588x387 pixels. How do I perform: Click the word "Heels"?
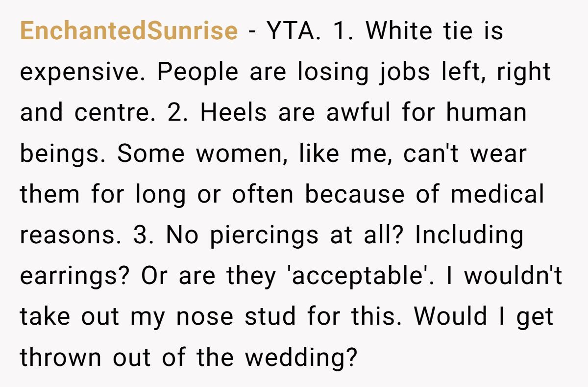tap(233, 113)
